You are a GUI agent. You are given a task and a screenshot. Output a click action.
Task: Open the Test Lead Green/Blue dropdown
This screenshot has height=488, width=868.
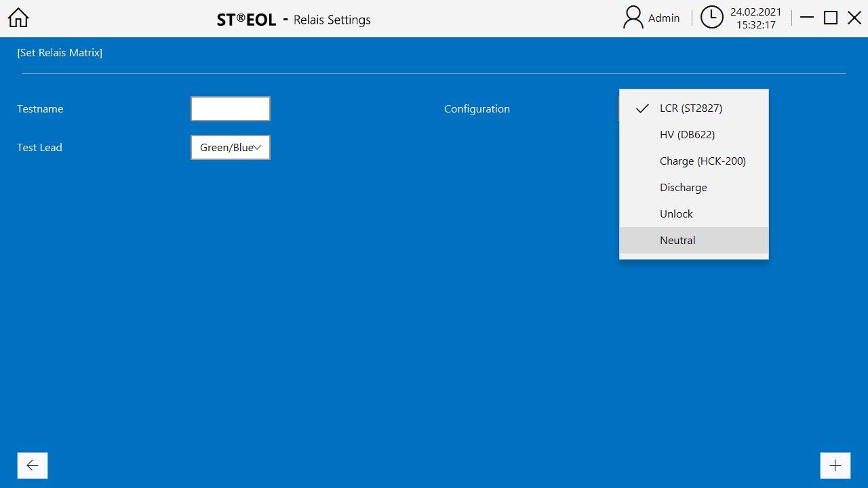231,148
